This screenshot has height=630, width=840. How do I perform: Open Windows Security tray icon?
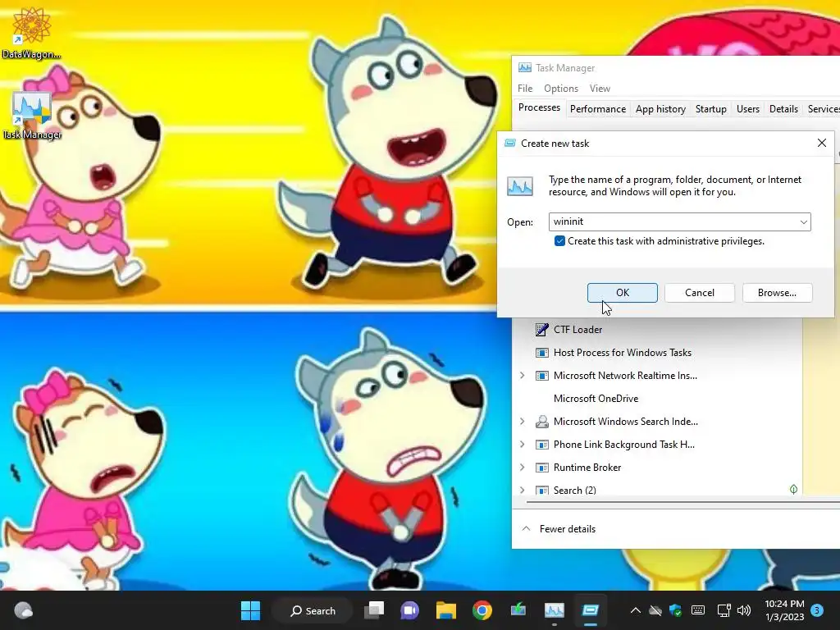pyautogui.click(x=676, y=610)
